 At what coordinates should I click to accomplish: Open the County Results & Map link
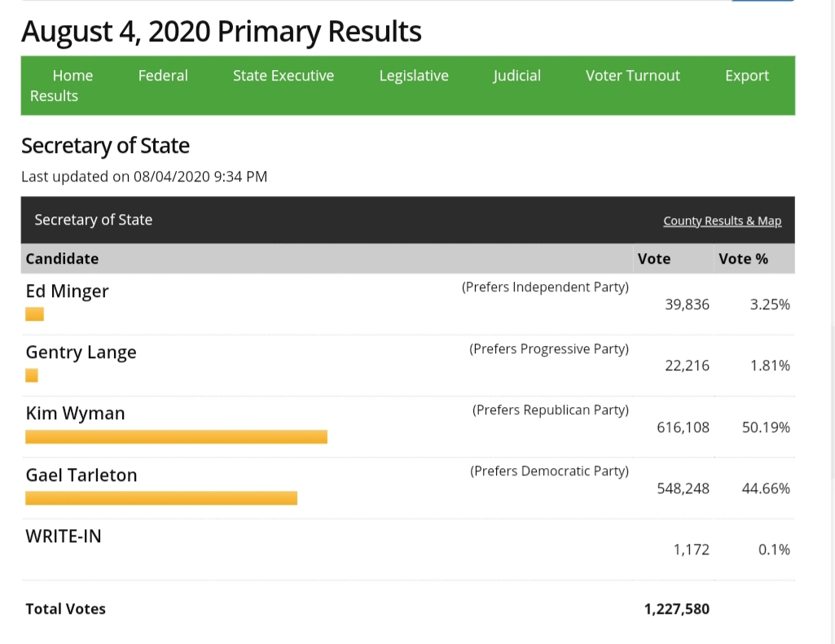[x=722, y=221]
